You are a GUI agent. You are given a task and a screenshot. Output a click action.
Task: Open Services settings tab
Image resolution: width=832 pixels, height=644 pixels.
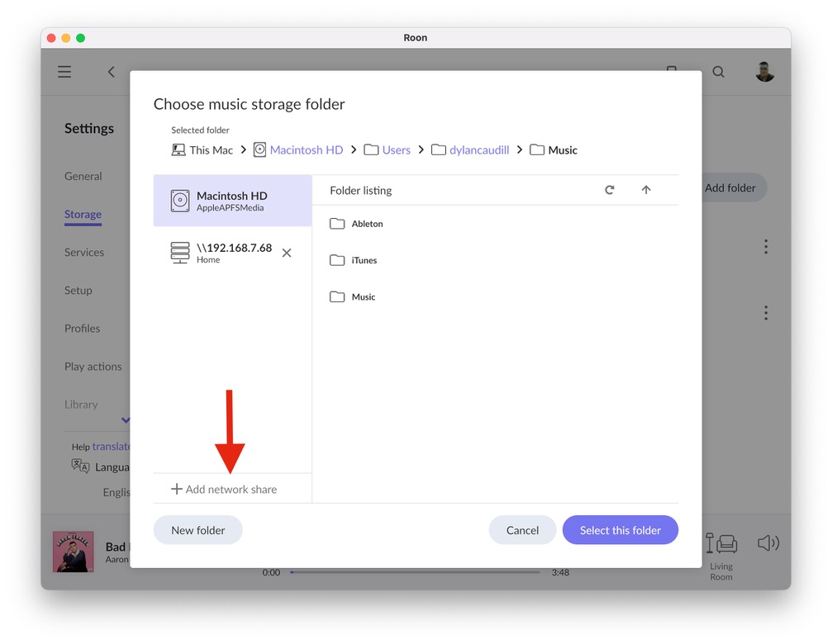[x=84, y=253]
